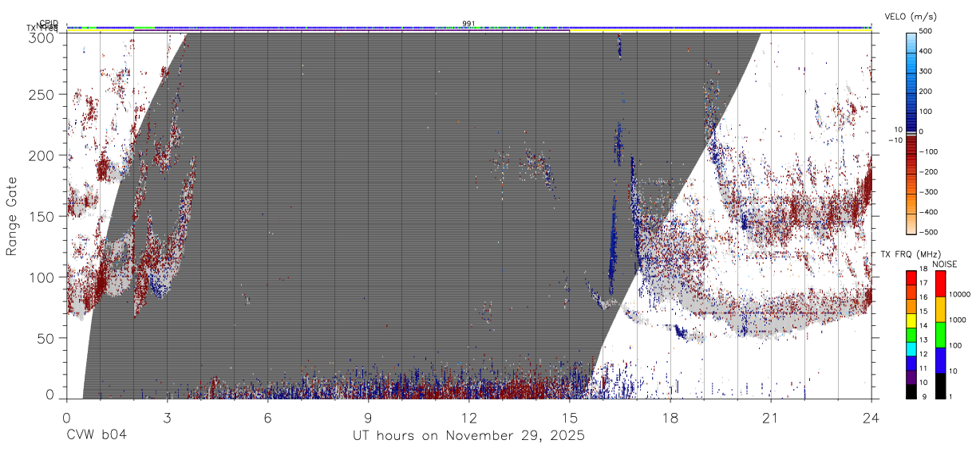This screenshot has width=980, height=452.
Task: Click the 'CPID' label at top left
Action: coord(48,23)
